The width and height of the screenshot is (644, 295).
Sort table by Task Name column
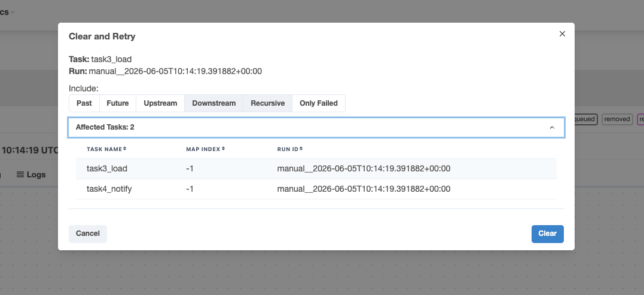(x=106, y=149)
